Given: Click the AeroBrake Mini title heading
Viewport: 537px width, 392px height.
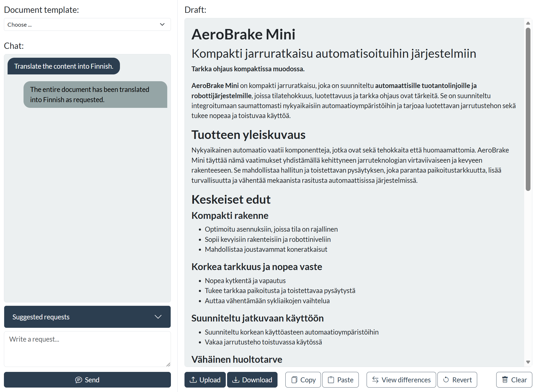Looking at the screenshot, I should (243, 34).
